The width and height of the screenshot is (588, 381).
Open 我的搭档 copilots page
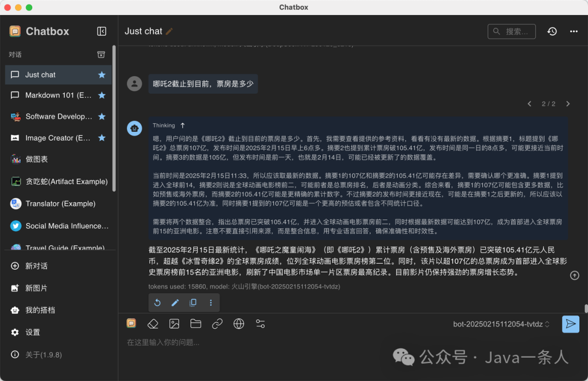[58, 310]
